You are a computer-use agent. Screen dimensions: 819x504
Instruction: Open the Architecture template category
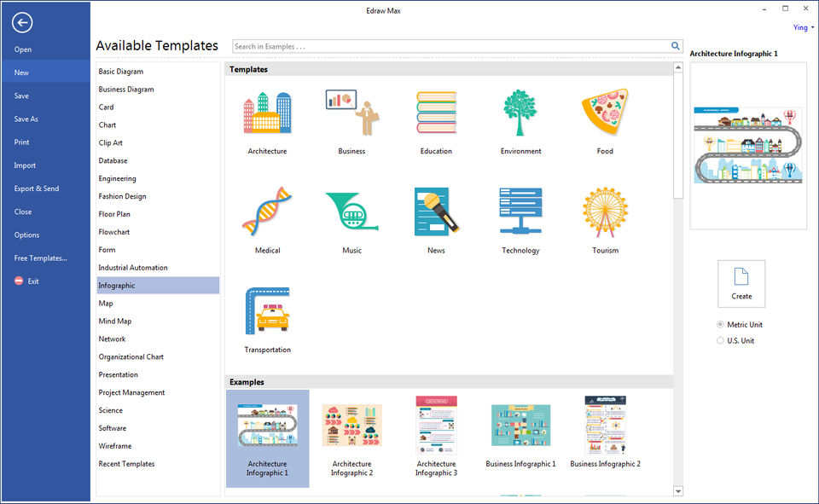click(x=267, y=113)
